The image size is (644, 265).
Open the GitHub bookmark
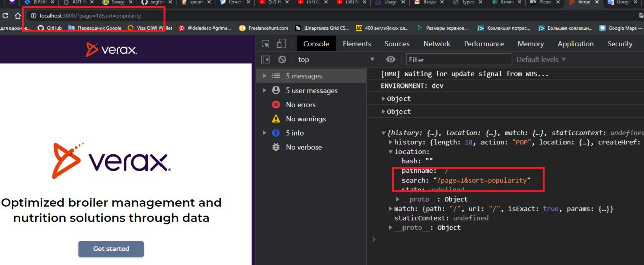point(50,28)
